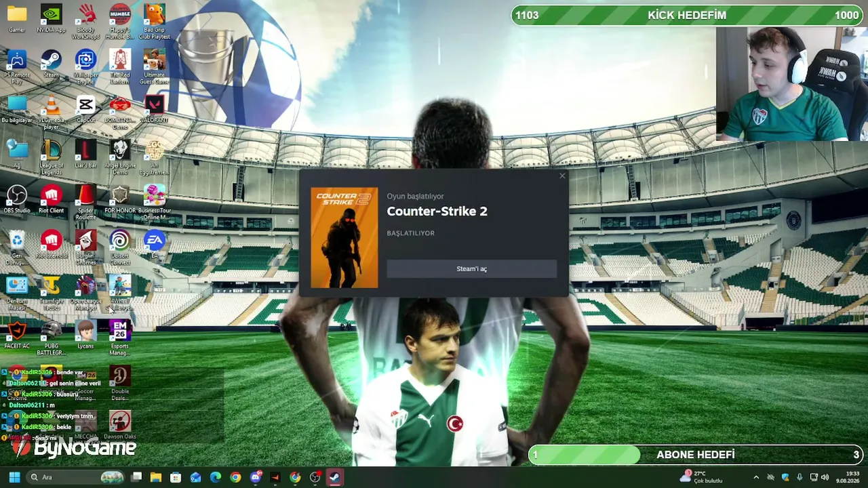Select the Riot Client shortcut beside OBS Studio
The width and height of the screenshot is (868, 488).
tap(51, 200)
